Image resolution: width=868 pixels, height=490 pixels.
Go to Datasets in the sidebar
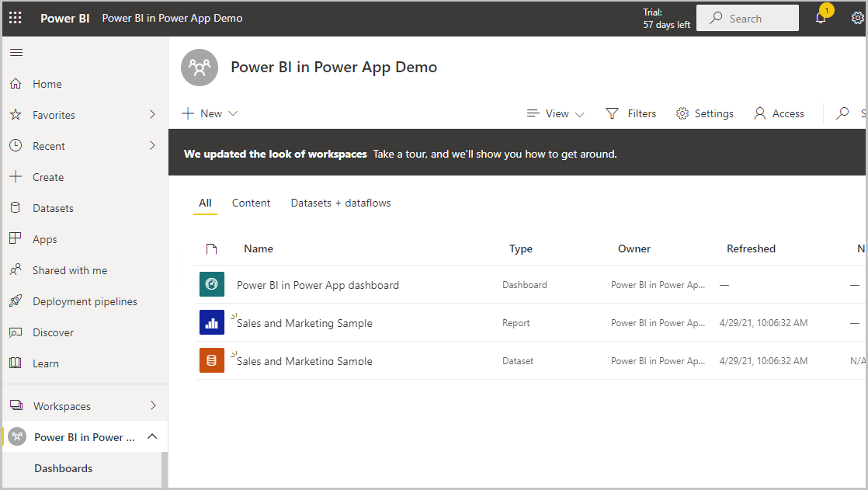click(x=53, y=208)
